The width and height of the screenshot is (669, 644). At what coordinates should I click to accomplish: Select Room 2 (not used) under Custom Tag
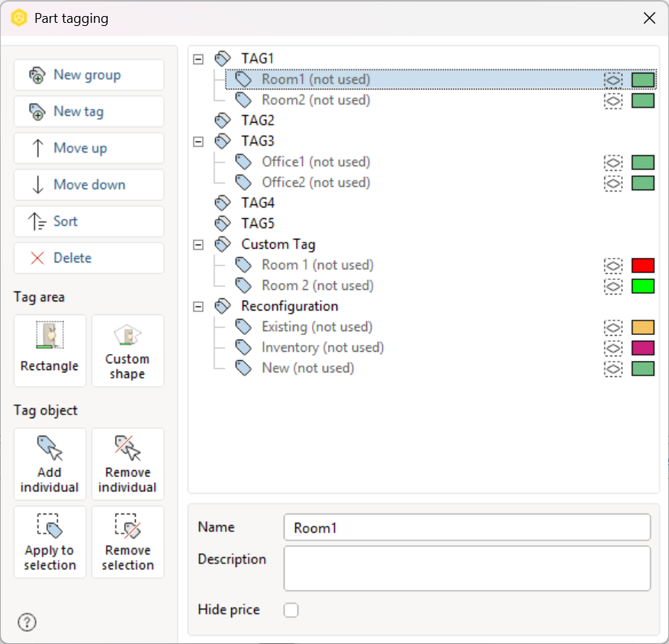(x=317, y=285)
